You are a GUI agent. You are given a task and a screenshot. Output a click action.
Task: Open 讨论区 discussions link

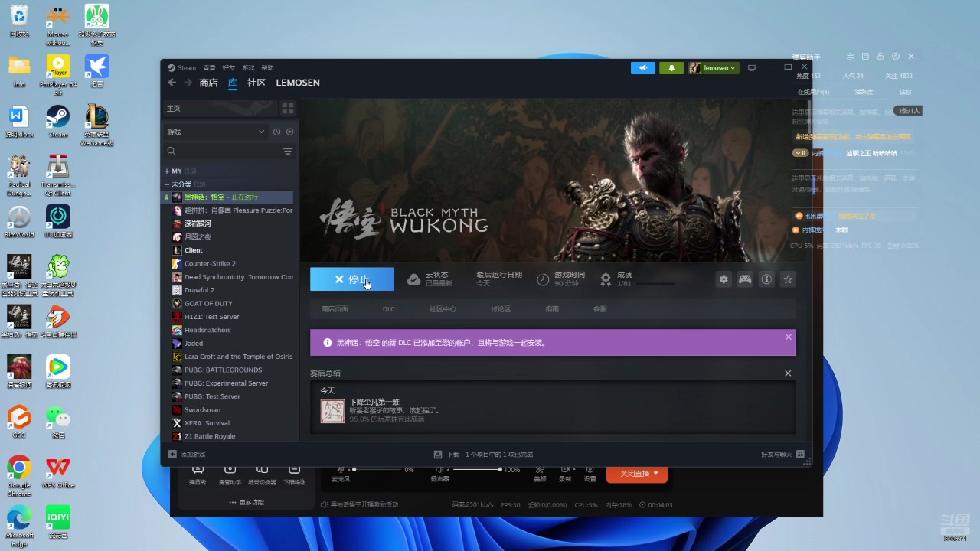(x=501, y=309)
